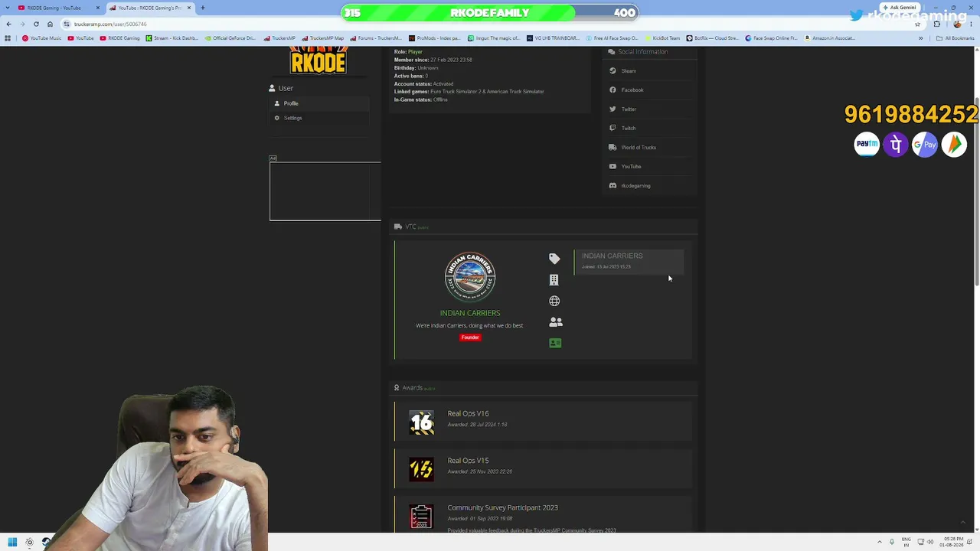Go to the browser Home page
Image resolution: width=980 pixels, height=551 pixels.
(x=50, y=24)
